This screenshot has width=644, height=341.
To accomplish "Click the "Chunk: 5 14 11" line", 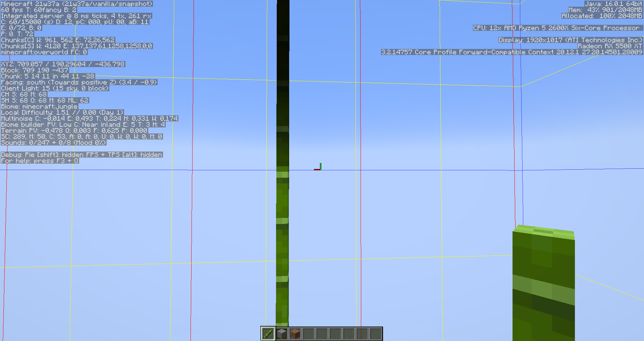I will [x=48, y=76].
